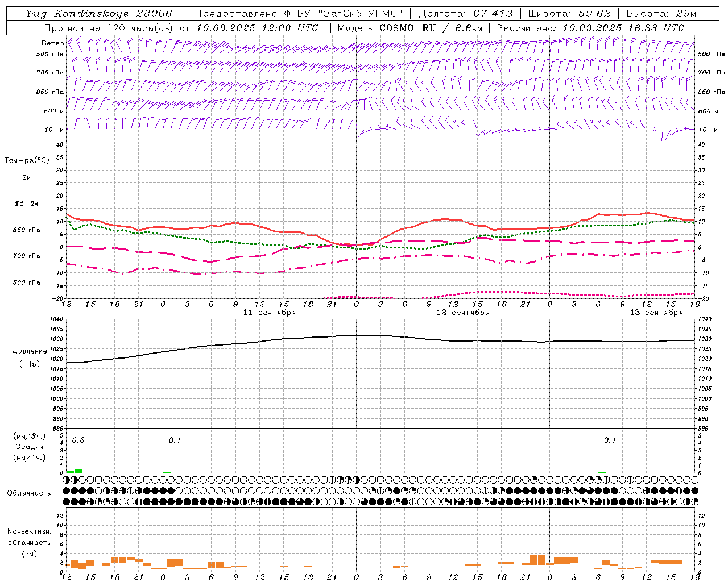Click the Прогноз на 120 часа(ов) text
728x582 pixels.
pos(110,28)
